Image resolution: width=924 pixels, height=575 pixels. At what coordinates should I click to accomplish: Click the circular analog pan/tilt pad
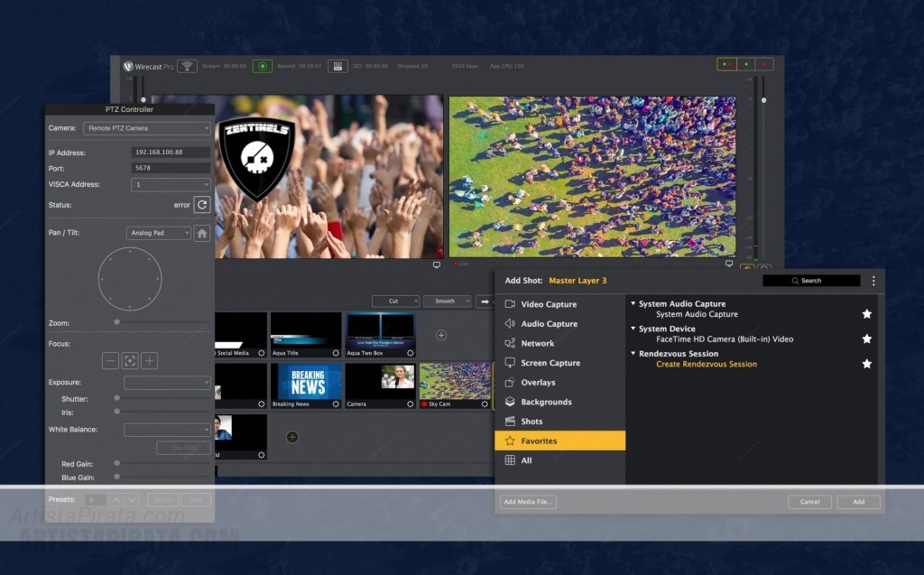tap(130, 279)
